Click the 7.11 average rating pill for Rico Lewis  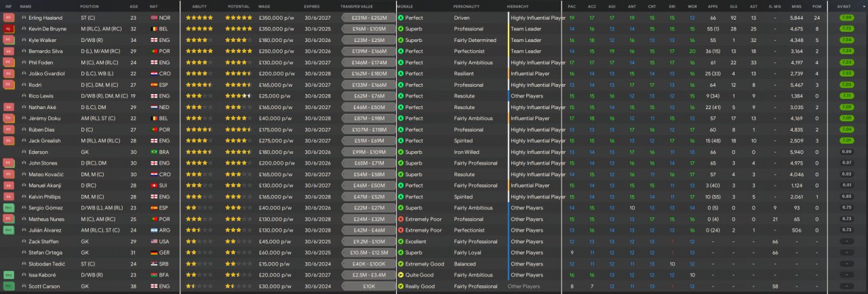846,96
